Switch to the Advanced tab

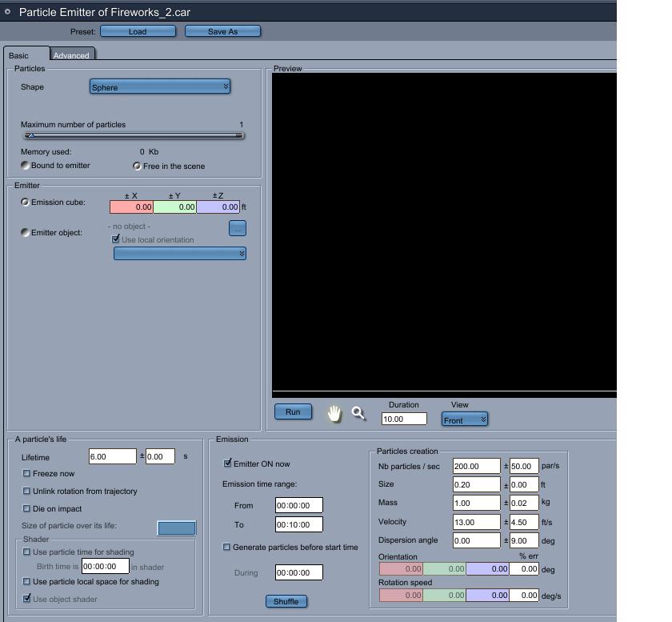(x=71, y=55)
